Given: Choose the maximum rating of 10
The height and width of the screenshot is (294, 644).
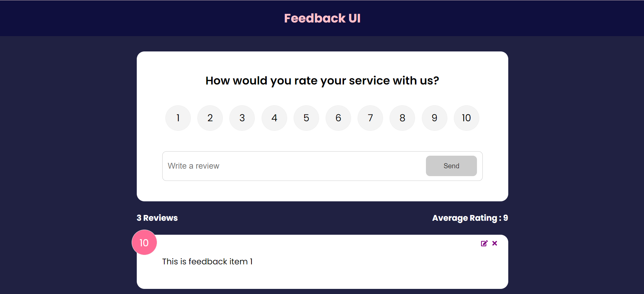Looking at the screenshot, I should coord(466,118).
